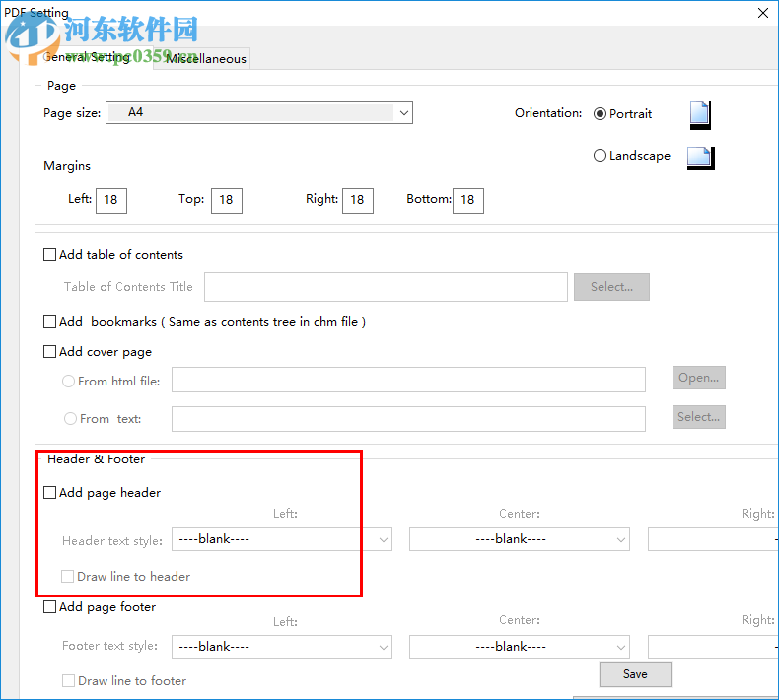Click the Left margin input field
The width and height of the screenshot is (779, 700).
pyautogui.click(x=111, y=201)
